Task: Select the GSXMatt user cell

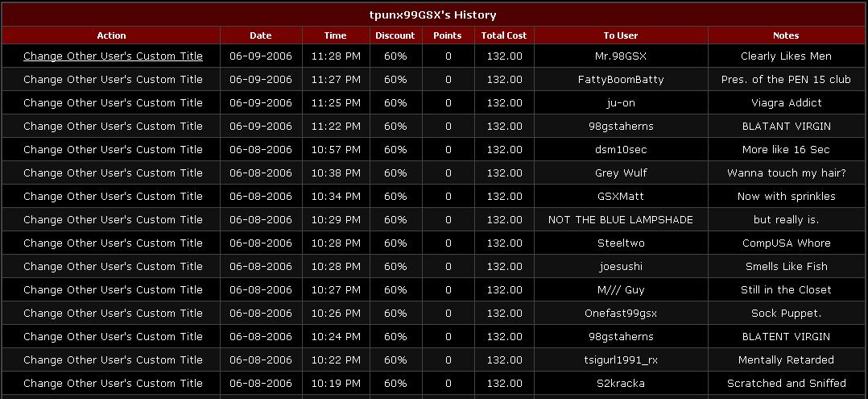Action: 621,197
